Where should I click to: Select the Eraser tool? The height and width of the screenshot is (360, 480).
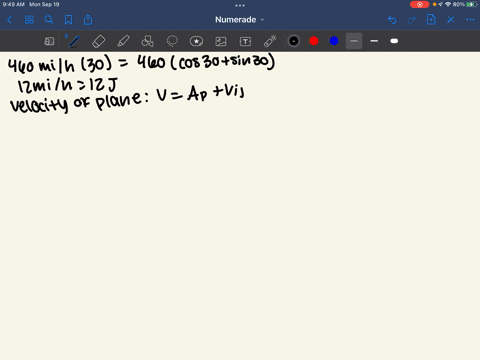click(98, 41)
